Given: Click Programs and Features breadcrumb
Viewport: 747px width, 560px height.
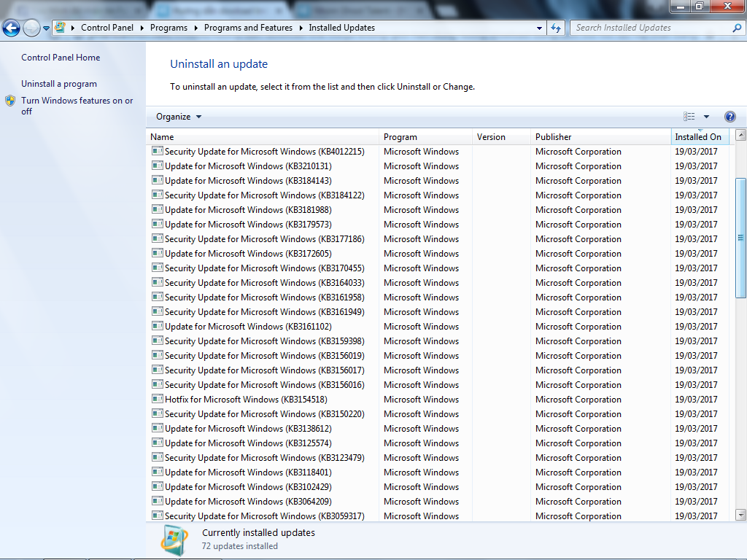Looking at the screenshot, I should click(x=248, y=28).
